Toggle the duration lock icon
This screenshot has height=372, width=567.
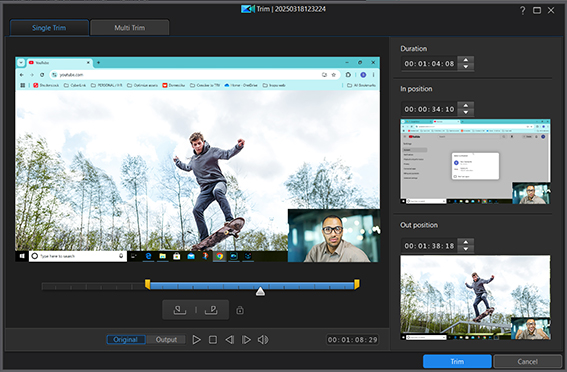pos(240,310)
